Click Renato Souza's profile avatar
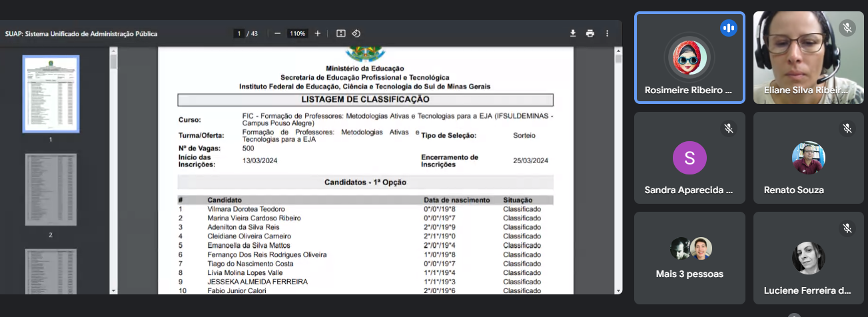The width and height of the screenshot is (868, 317). pos(808,158)
